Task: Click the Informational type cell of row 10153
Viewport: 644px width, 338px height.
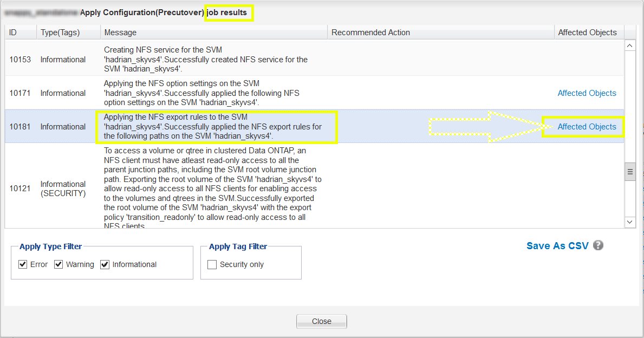Action: click(x=63, y=59)
